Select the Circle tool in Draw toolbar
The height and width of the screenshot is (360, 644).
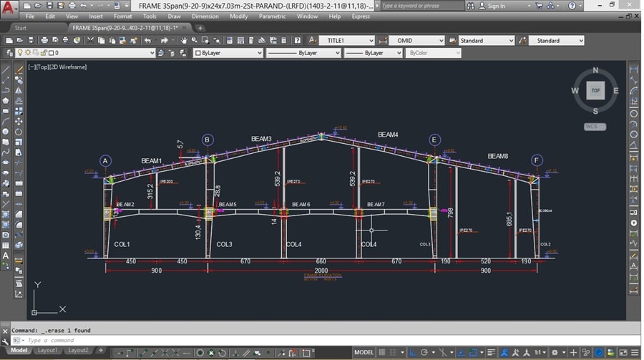coord(6,132)
